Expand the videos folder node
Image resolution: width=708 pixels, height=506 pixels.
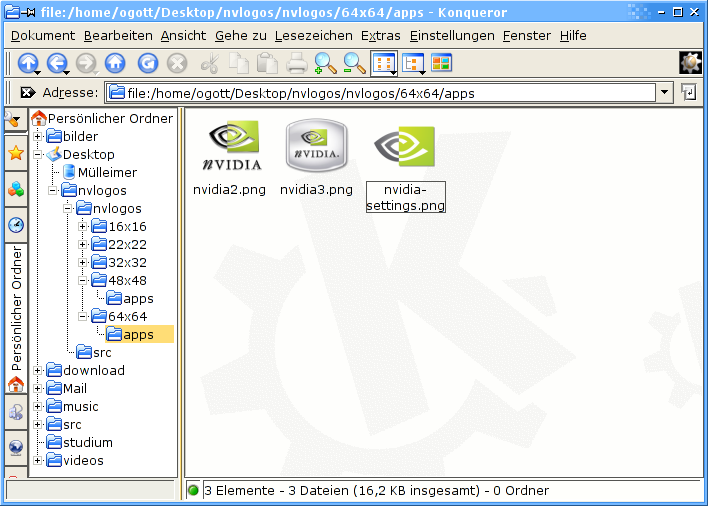38,460
